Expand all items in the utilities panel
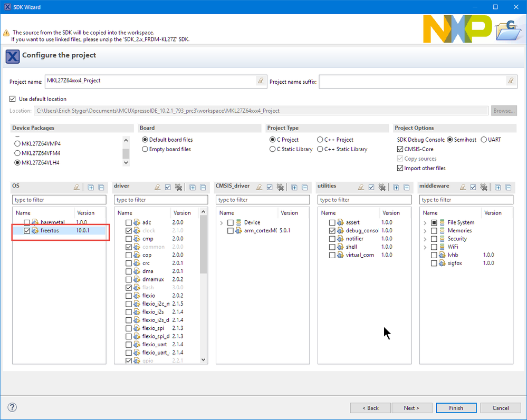Image resolution: width=527 pixels, height=420 pixels. (x=396, y=187)
